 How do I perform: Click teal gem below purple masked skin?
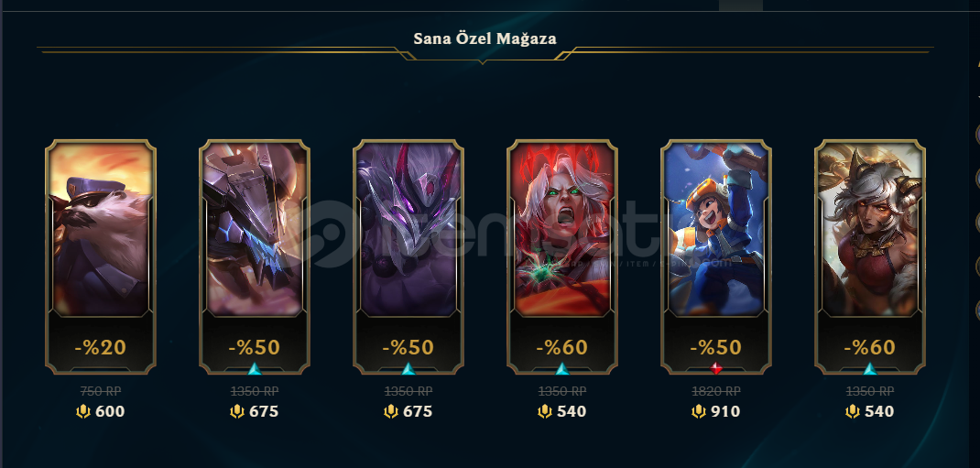[408, 369]
